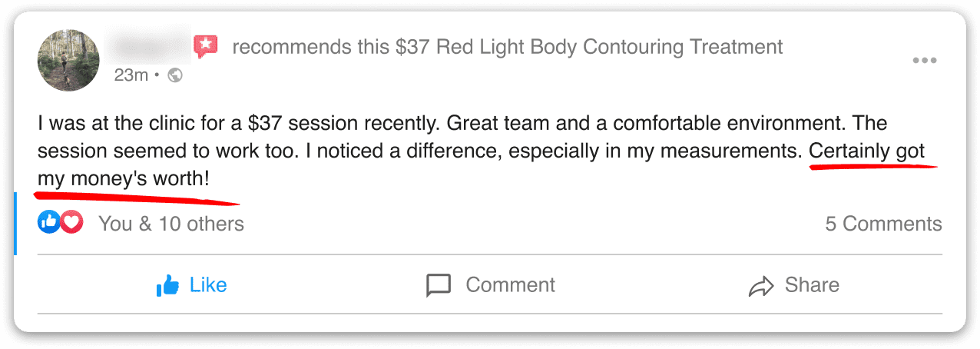Toggle the Like text label on the post
Image resolution: width=980 pixels, height=349 pixels.
[x=208, y=285]
